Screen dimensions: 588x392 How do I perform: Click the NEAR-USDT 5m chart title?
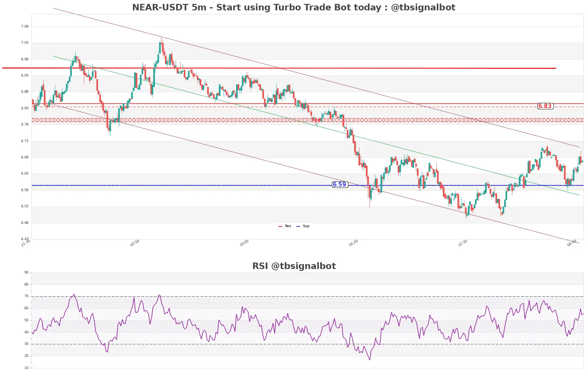coord(294,7)
